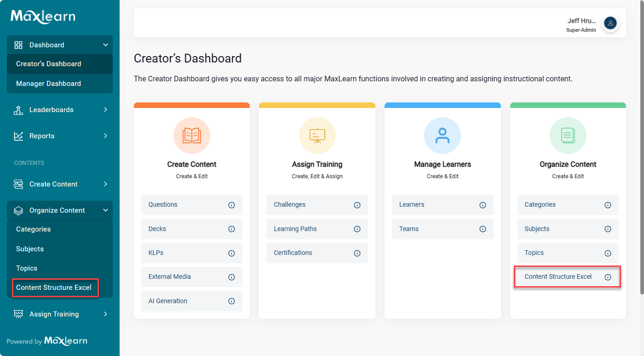Click the open book Create Content icon
This screenshot has width=644, height=356.
click(x=192, y=136)
